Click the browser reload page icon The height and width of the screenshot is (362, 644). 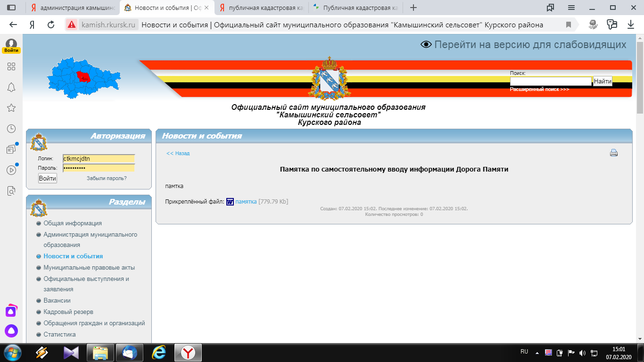click(x=51, y=25)
